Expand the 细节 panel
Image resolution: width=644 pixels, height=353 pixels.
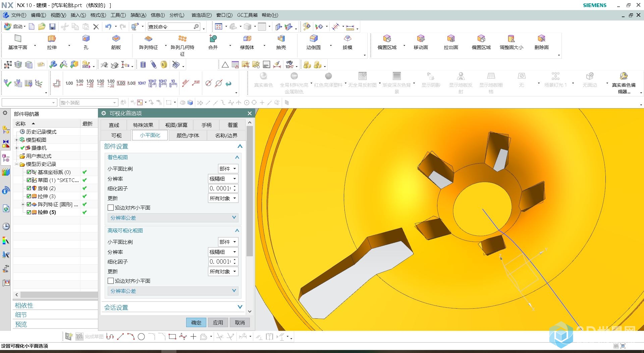tap(56, 315)
